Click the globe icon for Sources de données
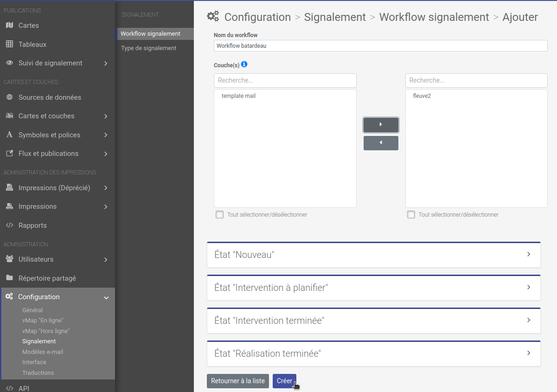Screen dimensions: 557x392 9,97
